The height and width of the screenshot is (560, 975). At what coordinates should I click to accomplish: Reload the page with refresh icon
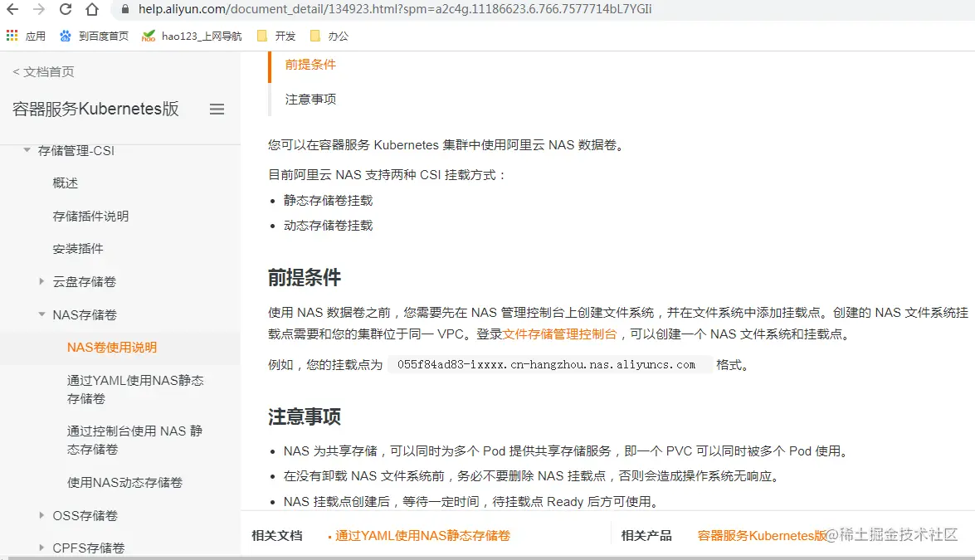(66, 9)
